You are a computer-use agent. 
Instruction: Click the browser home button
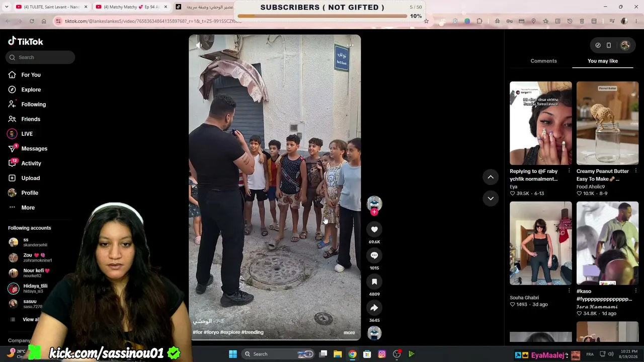[x=44, y=21]
